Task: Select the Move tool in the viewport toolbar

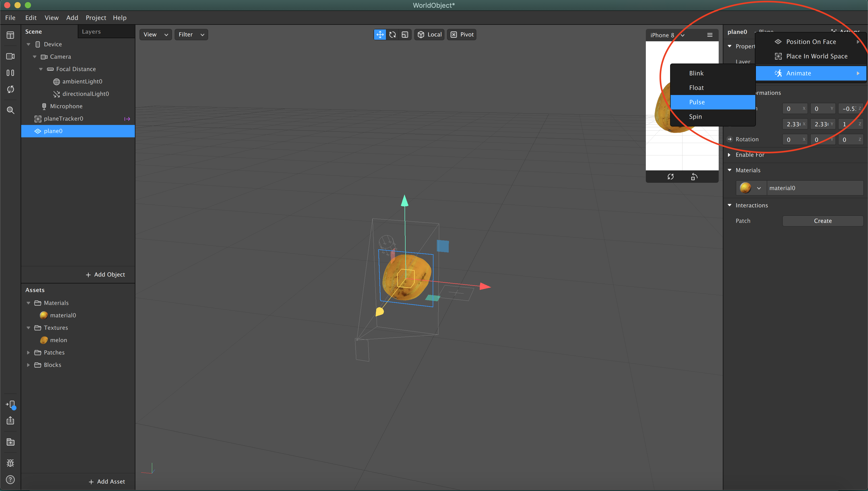Action: pyautogui.click(x=380, y=34)
